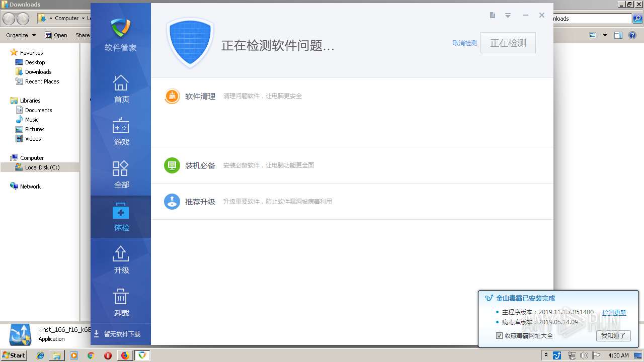Click the 软件清理 orange icon
644x362 pixels.
[172, 96]
